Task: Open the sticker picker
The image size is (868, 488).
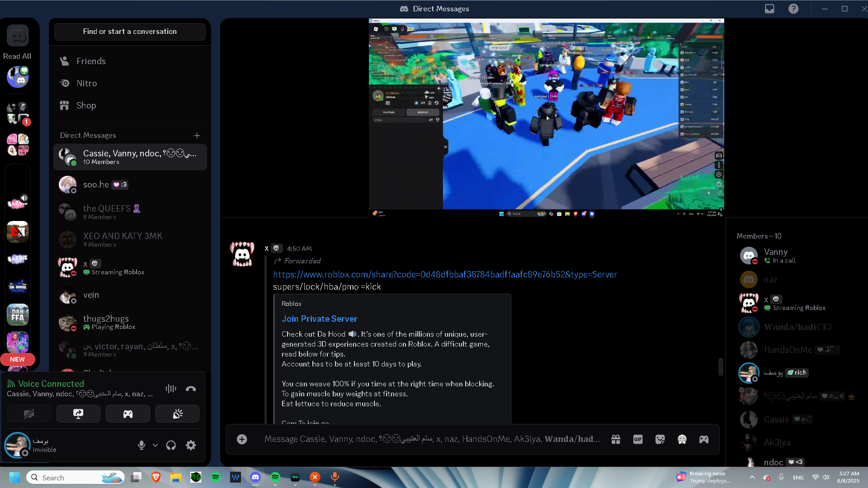Action: [x=660, y=439]
